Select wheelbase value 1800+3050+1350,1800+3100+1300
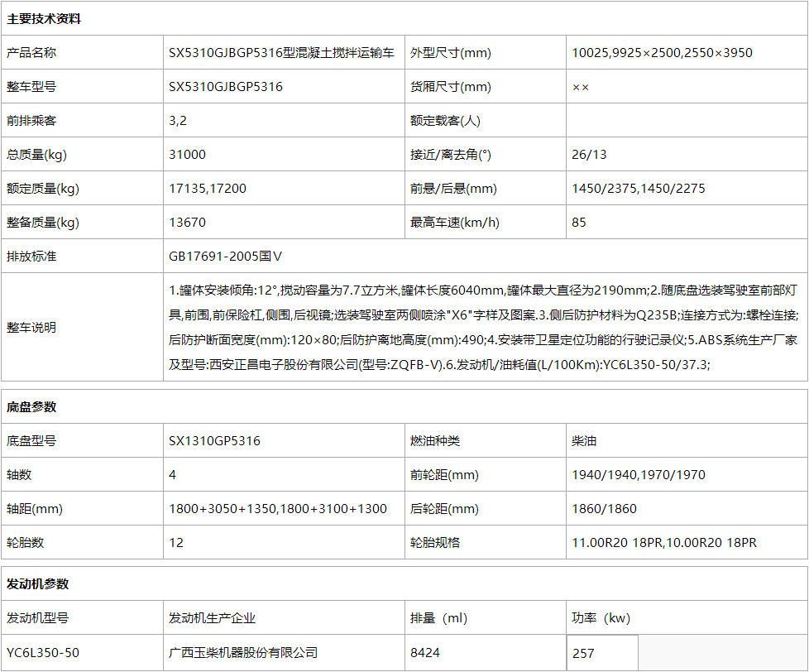This screenshot has width=809, height=672. click(278, 509)
